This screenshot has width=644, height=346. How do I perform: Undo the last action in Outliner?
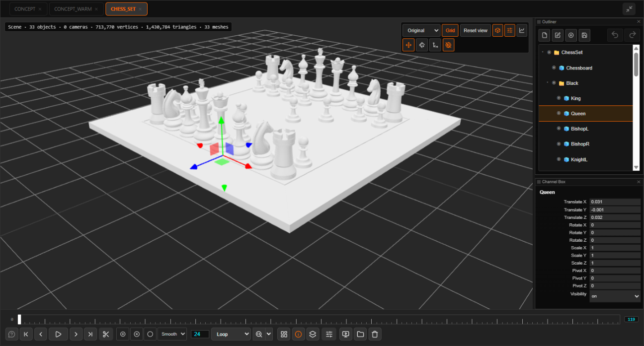pos(615,35)
